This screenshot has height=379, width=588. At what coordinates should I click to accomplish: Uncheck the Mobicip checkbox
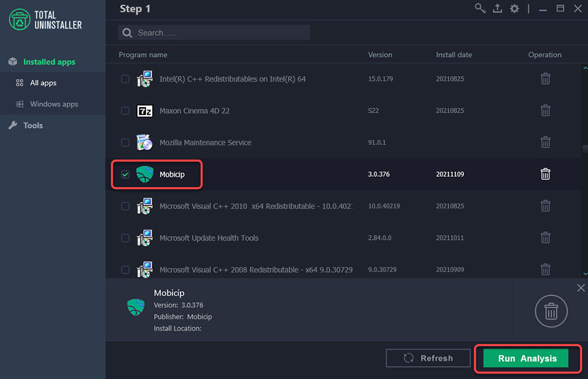pyautogui.click(x=125, y=174)
